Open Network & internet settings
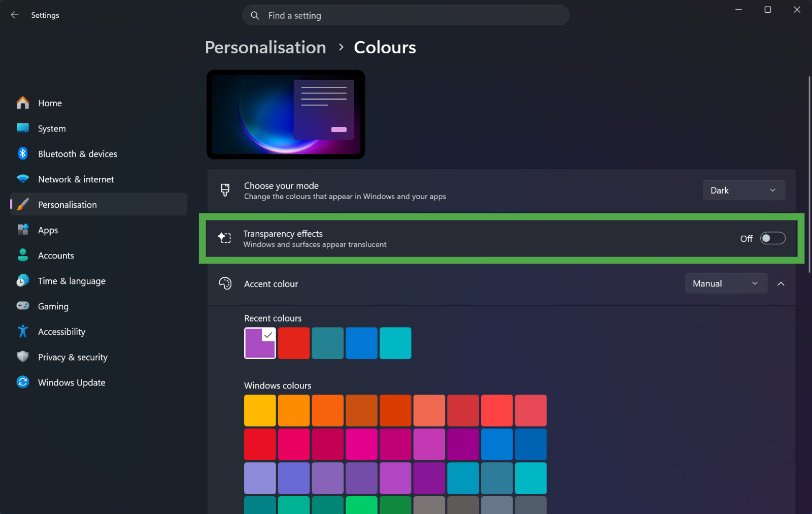The height and width of the screenshot is (514, 812). point(99,179)
